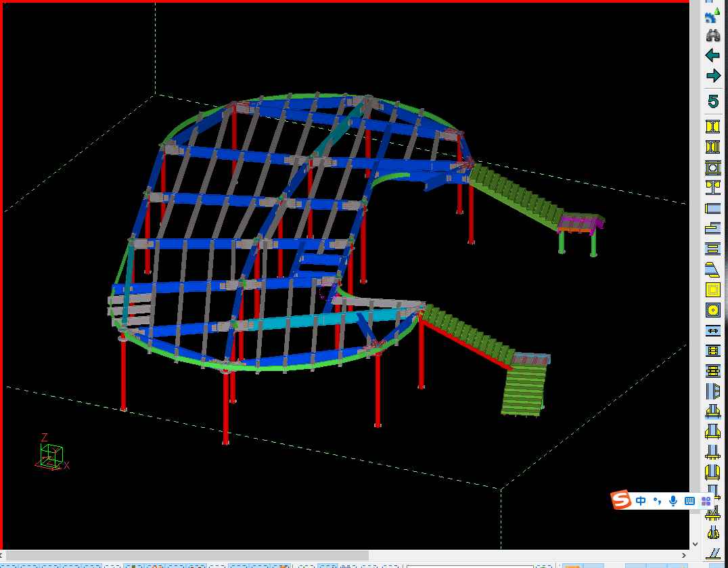Screen dimensions: 728x568
Task: Open the IME toolbox grid icon
Action: click(706, 501)
